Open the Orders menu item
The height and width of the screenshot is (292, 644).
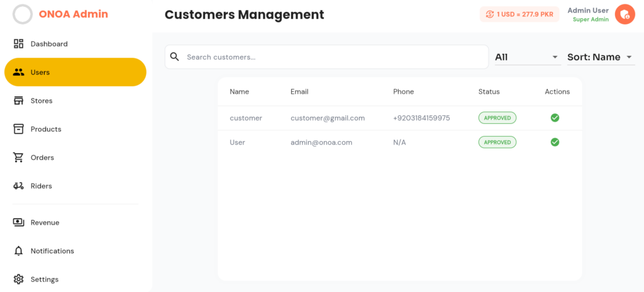click(75, 157)
